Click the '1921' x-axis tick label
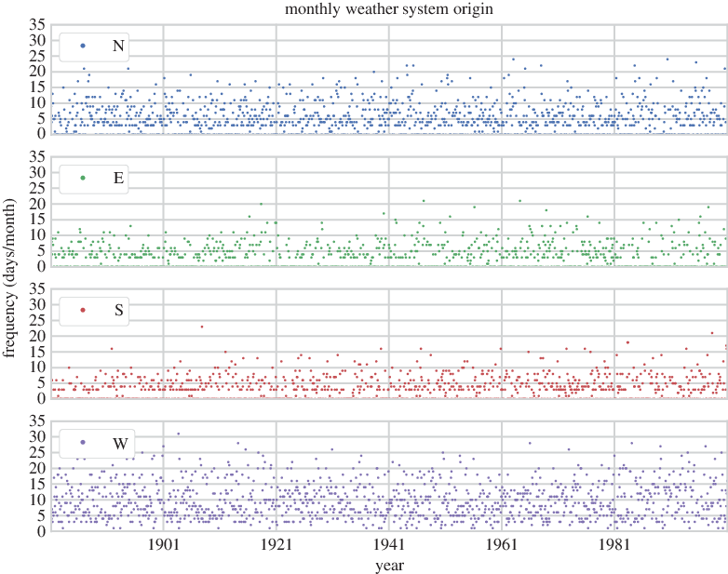The height and width of the screenshot is (574, 728). 276,544
